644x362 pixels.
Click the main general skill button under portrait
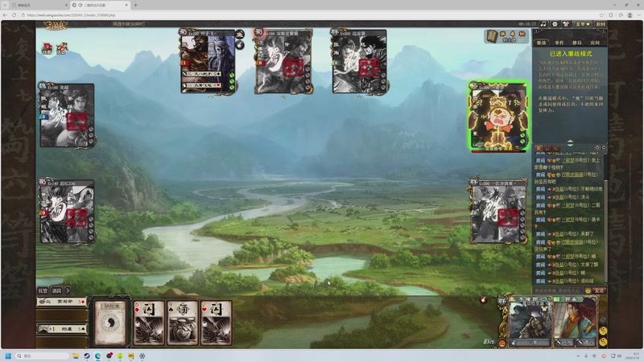530,343
